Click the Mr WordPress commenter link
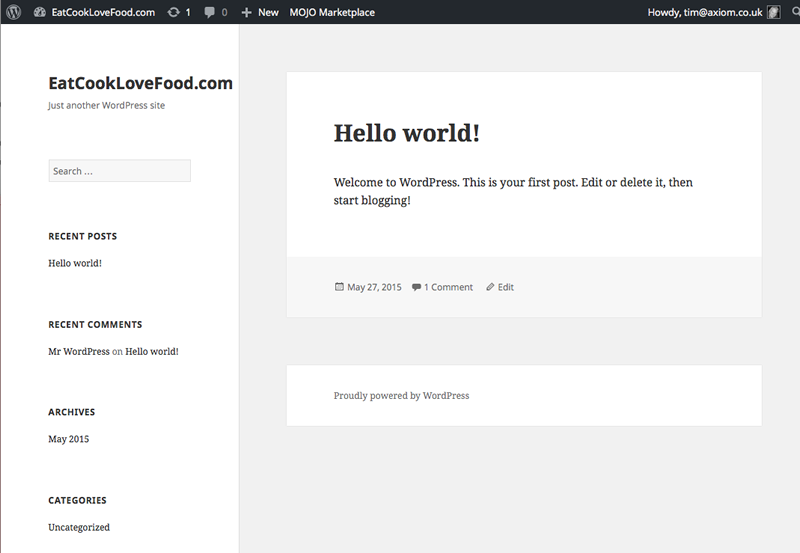Screen dimensions: 800x553 [x=79, y=351]
